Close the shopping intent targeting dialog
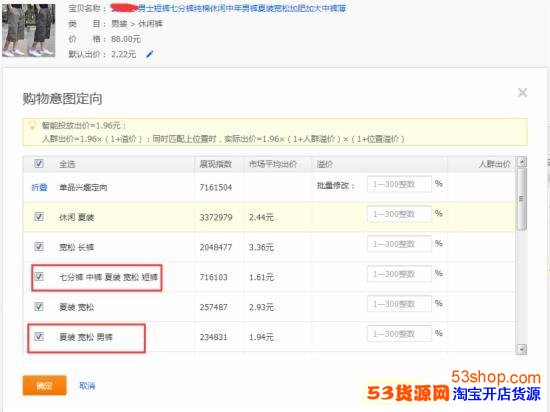Image resolution: width=550 pixels, height=412 pixels. 522,93
